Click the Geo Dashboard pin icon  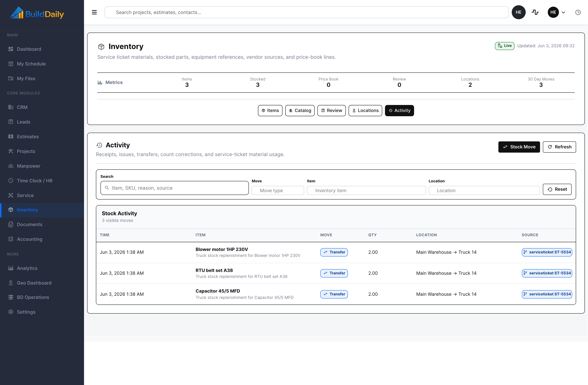(11, 283)
